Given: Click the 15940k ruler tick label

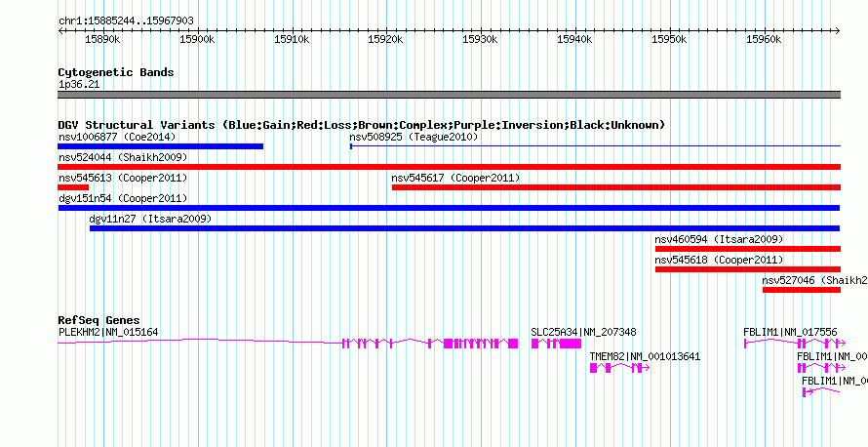Looking at the screenshot, I should 575,39.
